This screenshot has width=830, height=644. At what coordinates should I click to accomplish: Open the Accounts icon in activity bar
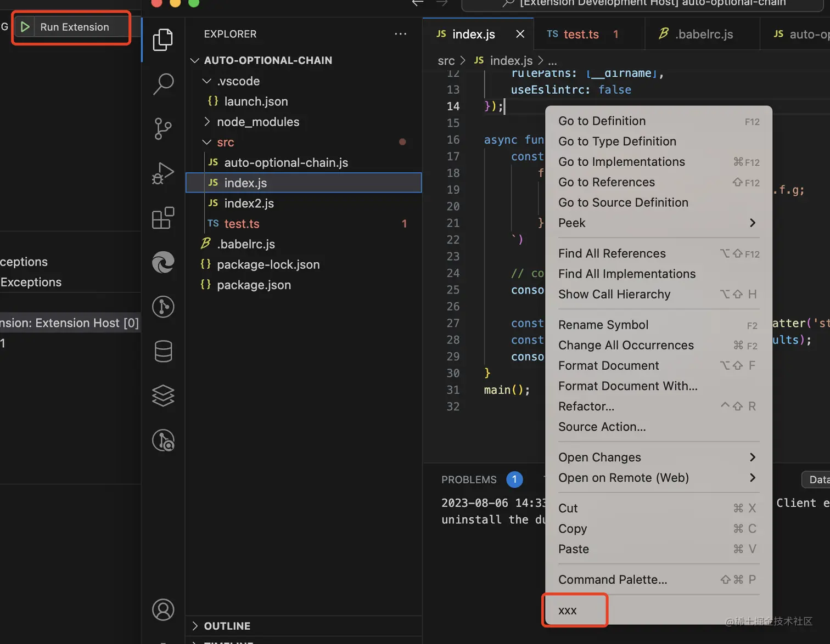(x=163, y=609)
